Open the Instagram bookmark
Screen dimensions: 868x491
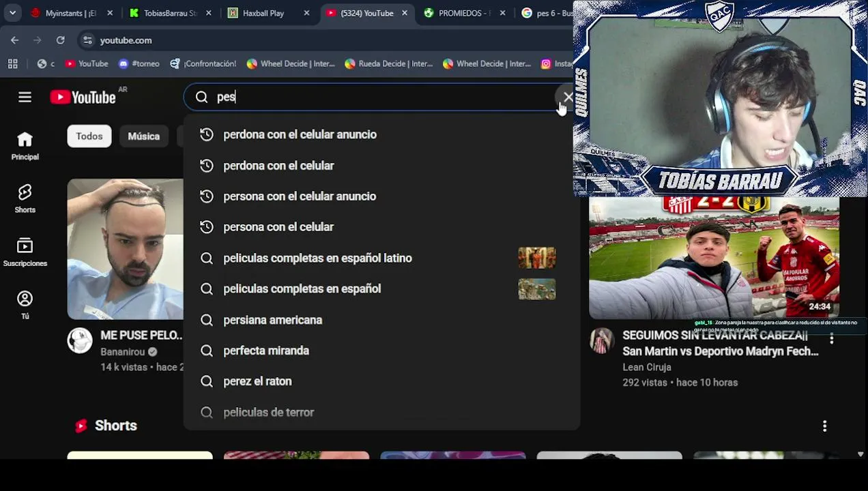[557, 63]
